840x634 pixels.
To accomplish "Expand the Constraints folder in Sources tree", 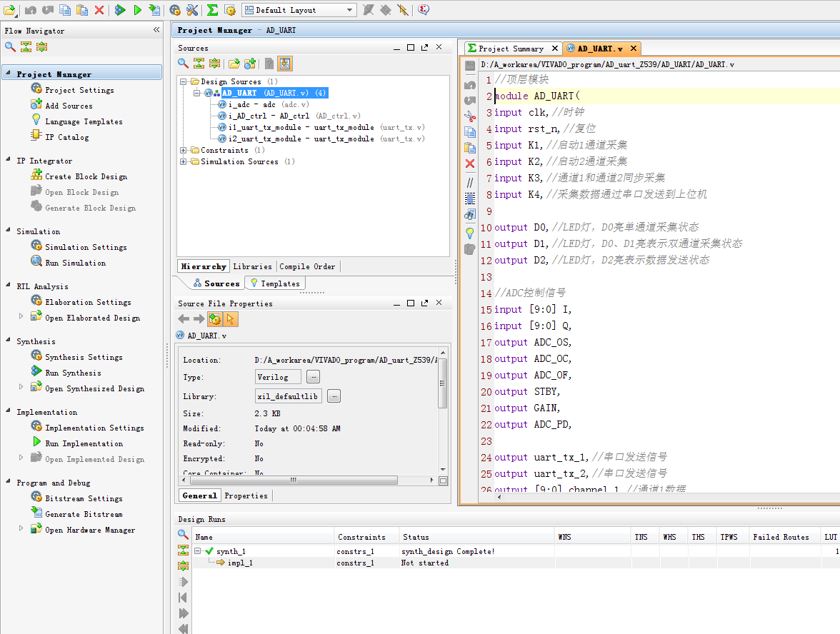I will [184, 150].
